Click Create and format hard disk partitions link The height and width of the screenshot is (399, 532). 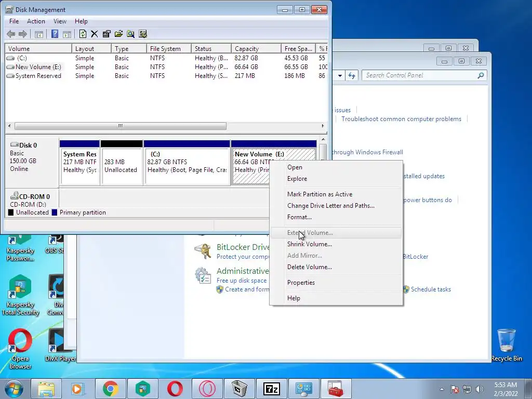pos(247,289)
